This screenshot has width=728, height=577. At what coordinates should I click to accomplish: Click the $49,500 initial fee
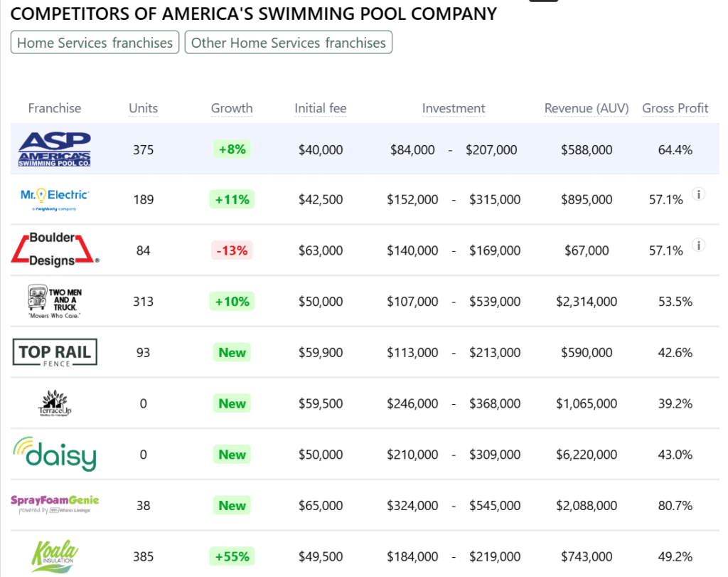[321, 556]
